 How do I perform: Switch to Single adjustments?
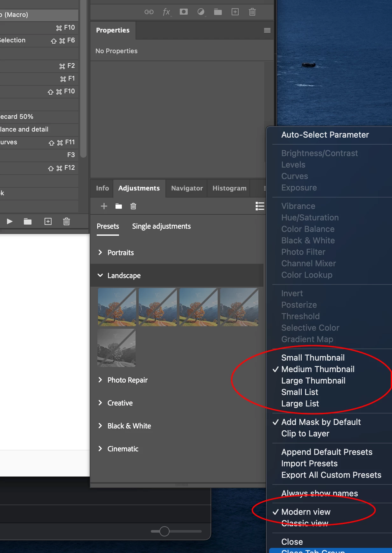161,226
